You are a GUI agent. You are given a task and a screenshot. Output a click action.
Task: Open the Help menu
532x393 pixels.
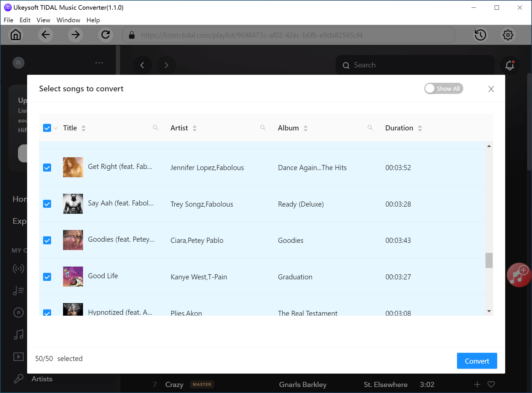coord(93,20)
